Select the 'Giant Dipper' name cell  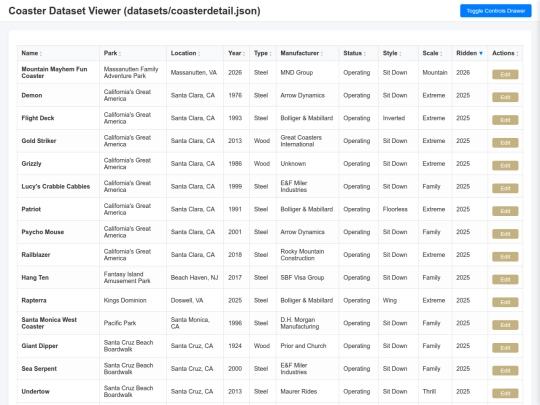coord(58,346)
